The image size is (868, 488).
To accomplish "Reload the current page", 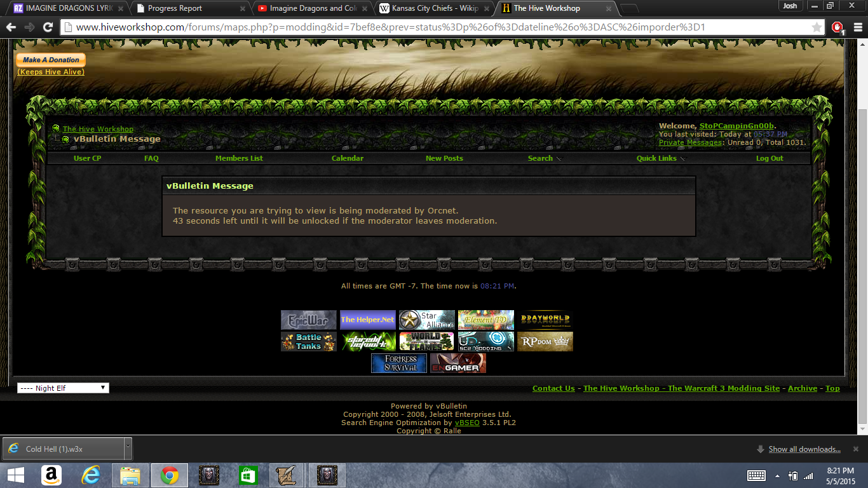I will click(x=48, y=27).
